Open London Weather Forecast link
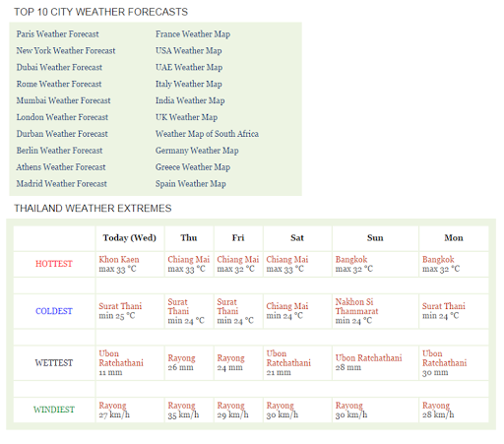The image size is (504, 444). 62,117
